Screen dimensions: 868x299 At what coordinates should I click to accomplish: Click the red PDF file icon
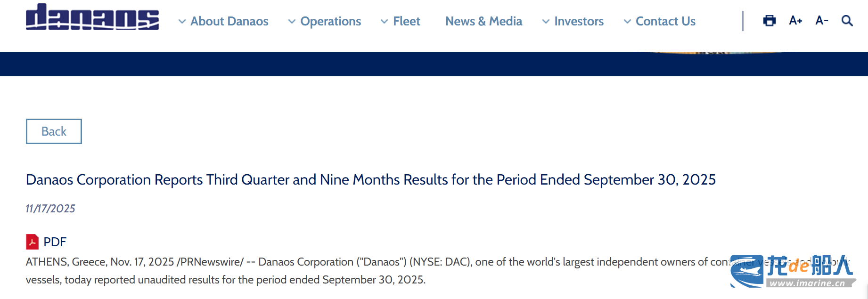(x=32, y=242)
